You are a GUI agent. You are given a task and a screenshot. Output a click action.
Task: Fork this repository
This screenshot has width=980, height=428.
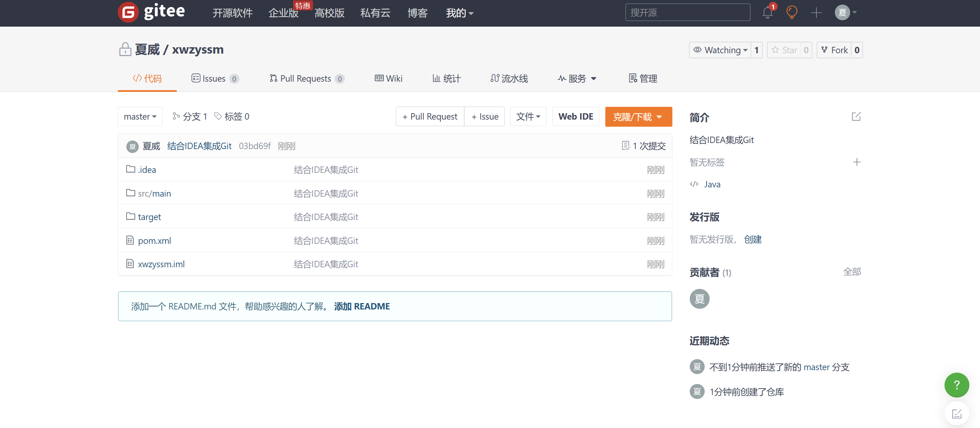834,50
